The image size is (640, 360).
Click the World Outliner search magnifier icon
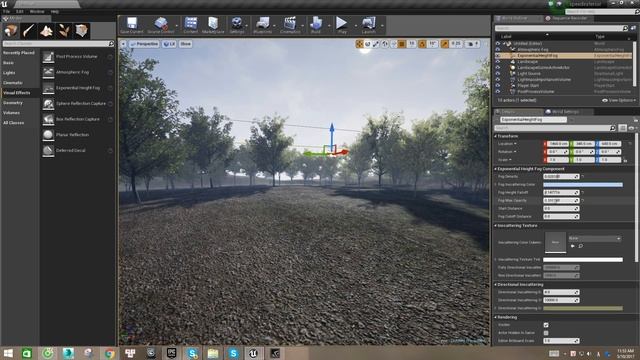(x=625, y=28)
